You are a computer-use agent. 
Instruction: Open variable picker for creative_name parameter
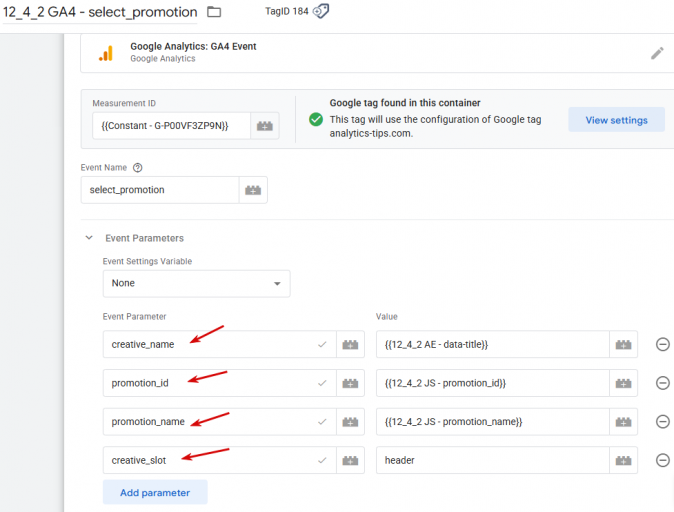[350, 344]
